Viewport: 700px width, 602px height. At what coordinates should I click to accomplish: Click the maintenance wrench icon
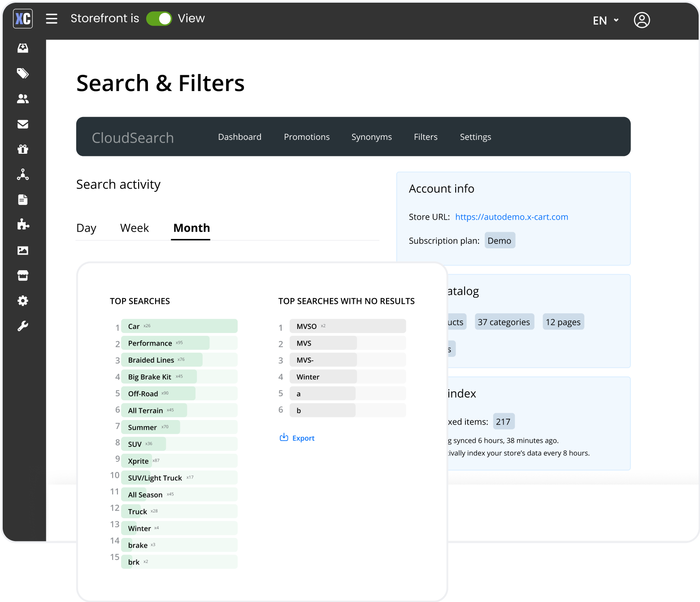(x=23, y=325)
